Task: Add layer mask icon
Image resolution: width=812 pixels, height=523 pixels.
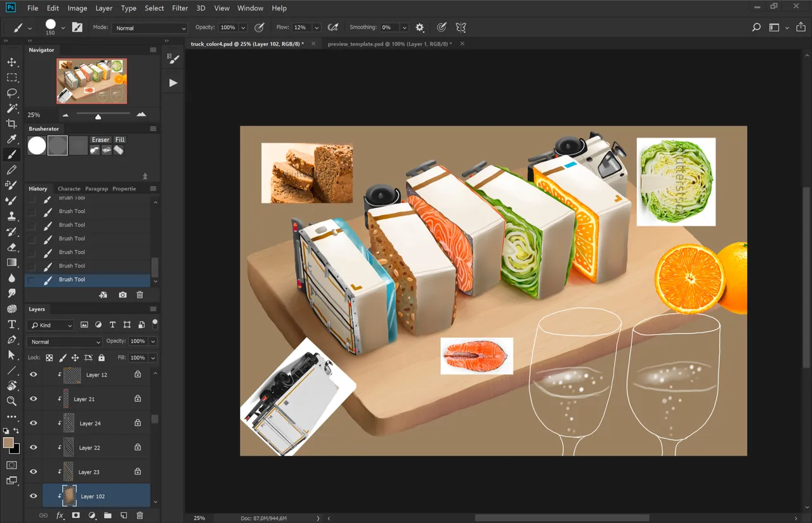Action: pyautogui.click(x=75, y=515)
